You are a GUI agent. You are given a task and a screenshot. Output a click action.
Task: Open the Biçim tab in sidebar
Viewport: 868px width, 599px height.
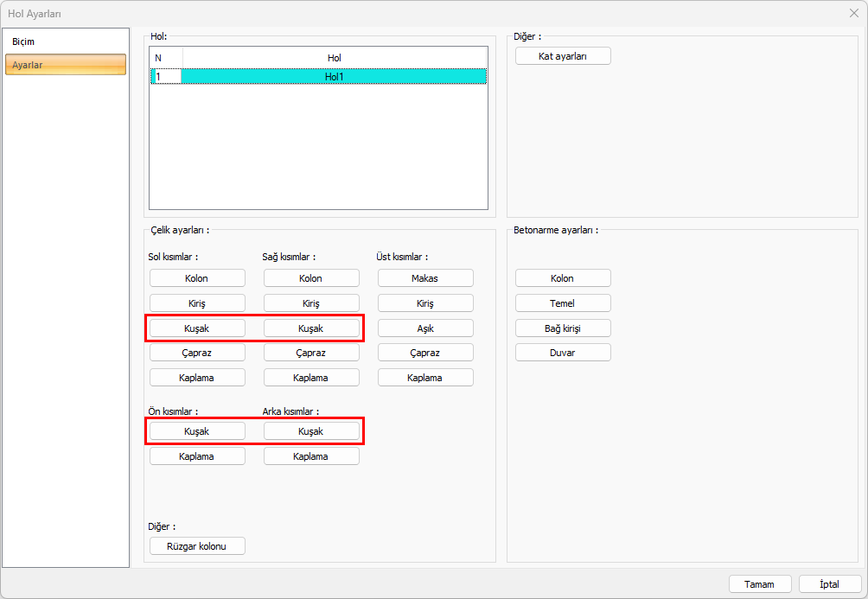24,42
